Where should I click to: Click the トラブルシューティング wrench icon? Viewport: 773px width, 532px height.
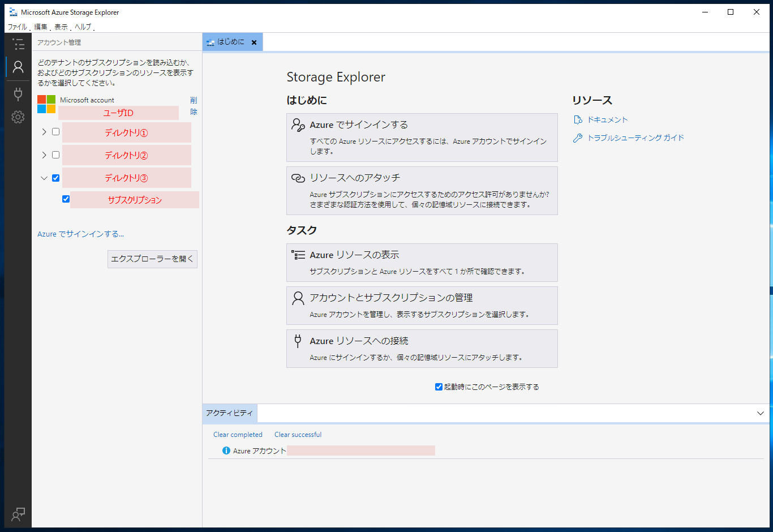pos(578,138)
